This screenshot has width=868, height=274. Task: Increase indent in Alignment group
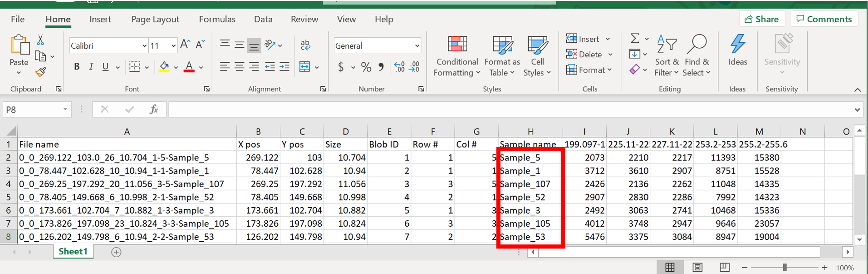coord(284,67)
